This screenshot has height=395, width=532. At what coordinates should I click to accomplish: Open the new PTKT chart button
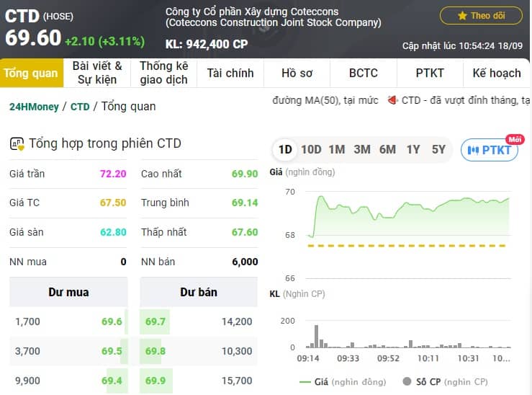(x=490, y=150)
